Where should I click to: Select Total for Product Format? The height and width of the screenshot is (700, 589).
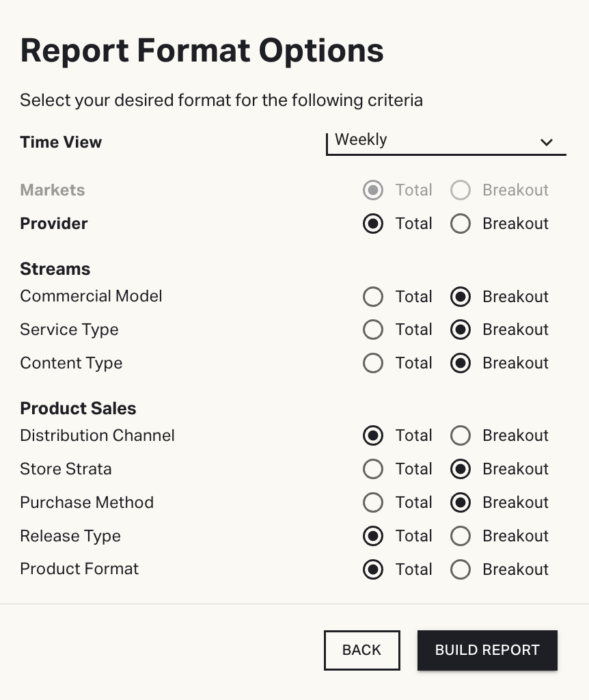373,569
